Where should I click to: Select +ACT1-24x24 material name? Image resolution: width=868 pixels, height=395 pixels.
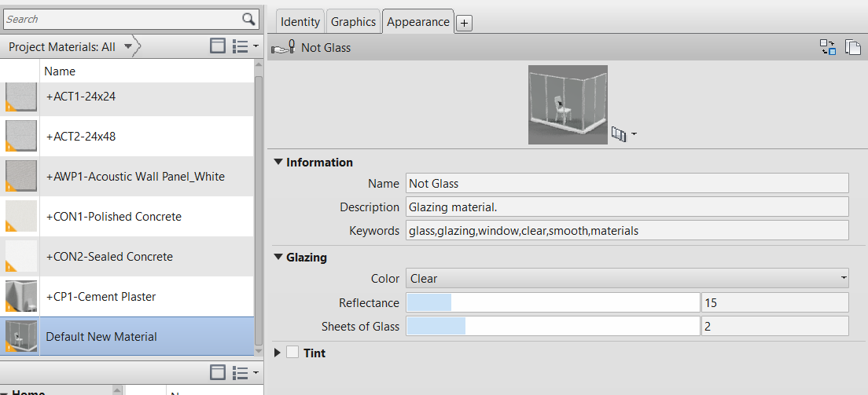click(x=81, y=97)
